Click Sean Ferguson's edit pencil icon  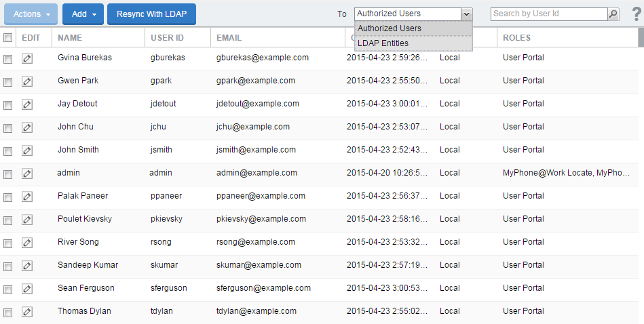27,289
